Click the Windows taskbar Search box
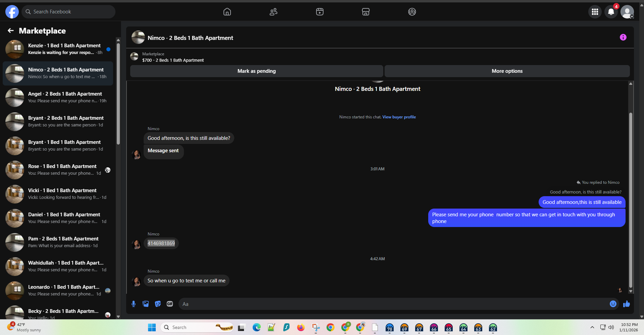This screenshot has width=644, height=335. tap(197, 327)
